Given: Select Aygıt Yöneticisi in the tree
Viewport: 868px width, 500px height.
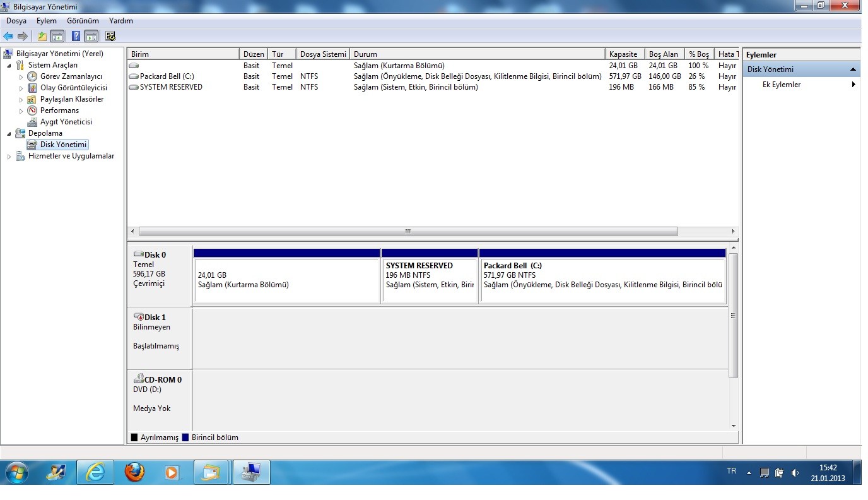Looking at the screenshot, I should 66,122.
